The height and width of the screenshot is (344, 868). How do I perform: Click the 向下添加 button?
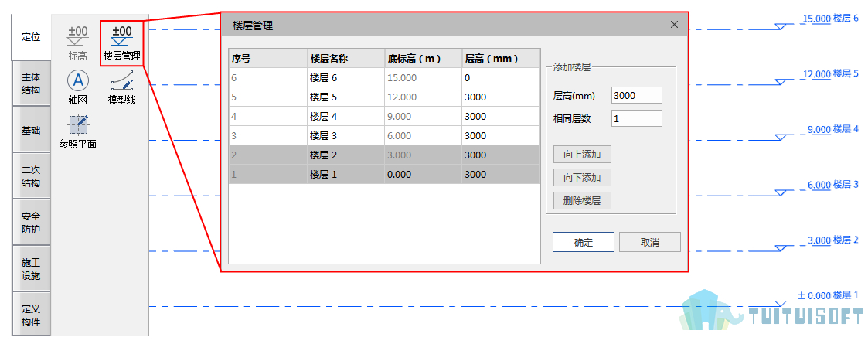tap(582, 178)
